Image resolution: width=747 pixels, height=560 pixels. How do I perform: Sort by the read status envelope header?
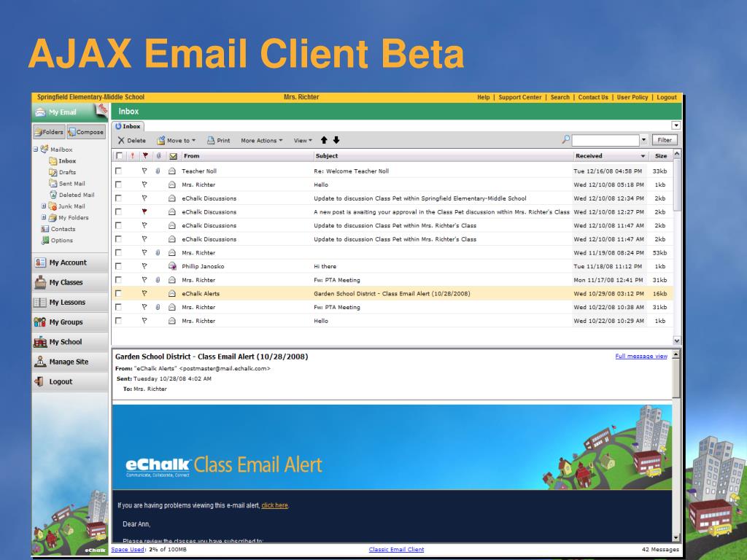click(x=173, y=156)
